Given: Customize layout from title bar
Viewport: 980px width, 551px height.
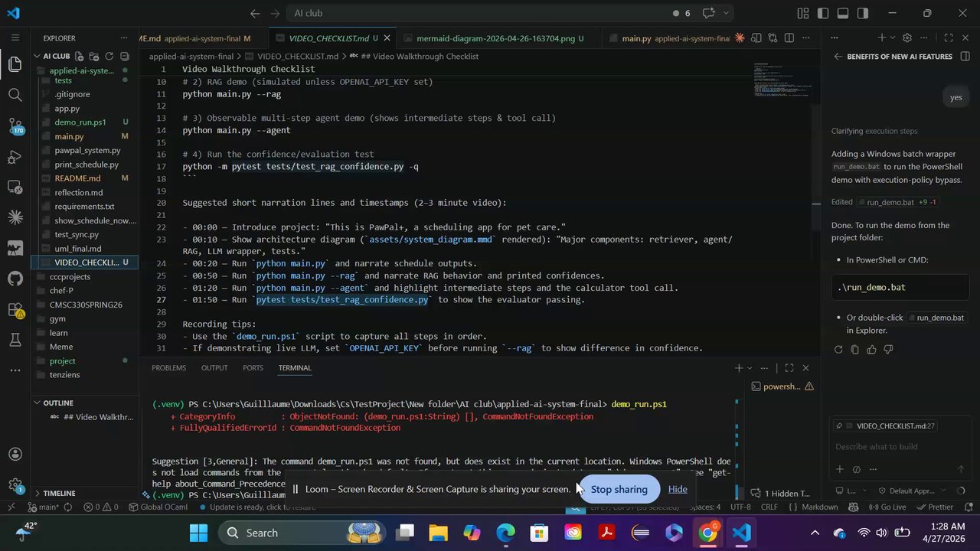Looking at the screenshot, I should (x=802, y=13).
